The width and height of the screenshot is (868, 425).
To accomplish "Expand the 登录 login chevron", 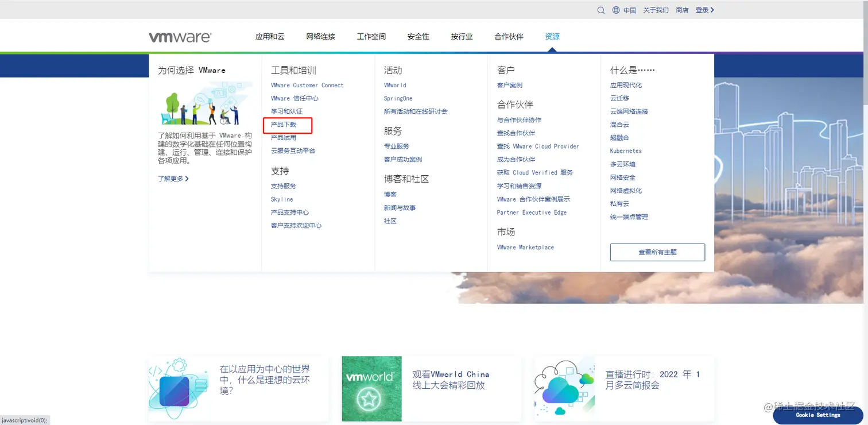I will pos(712,10).
